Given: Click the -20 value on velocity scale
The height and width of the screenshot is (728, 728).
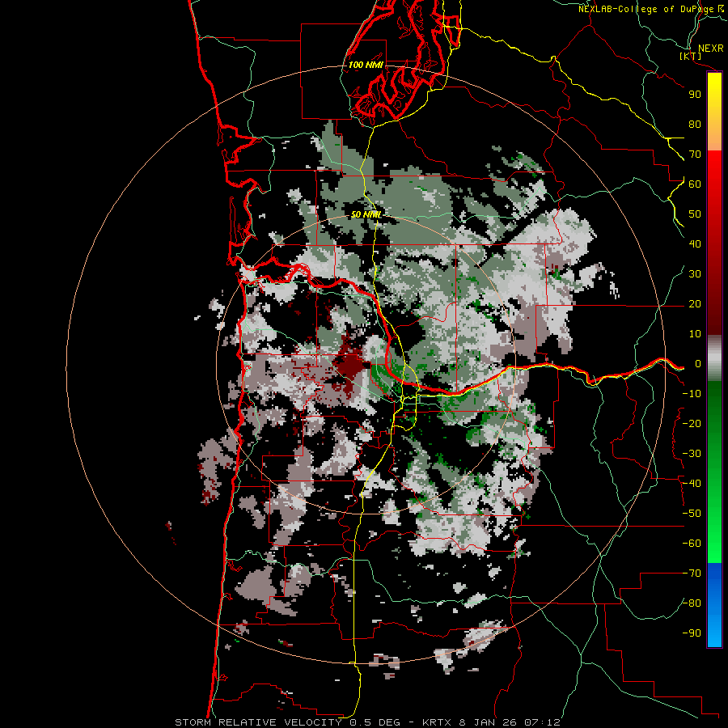Looking at the screenshot, I should coord(692,424).
